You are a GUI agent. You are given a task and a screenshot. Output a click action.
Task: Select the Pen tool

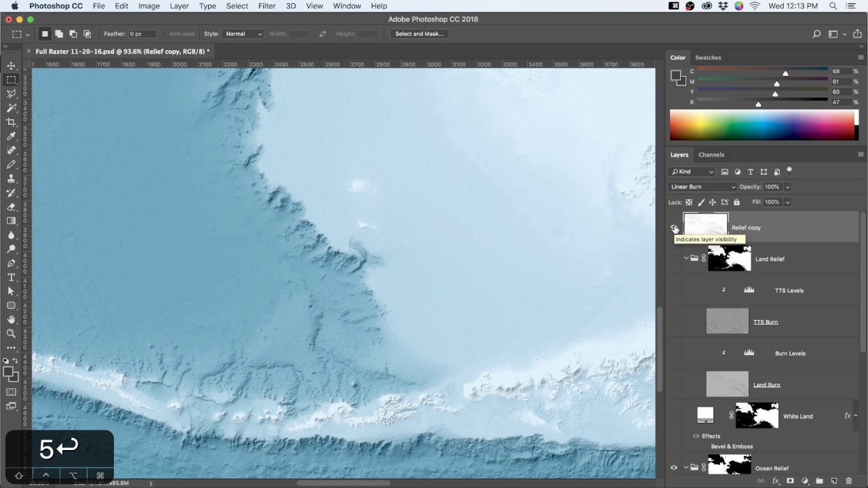click(11, 263)
